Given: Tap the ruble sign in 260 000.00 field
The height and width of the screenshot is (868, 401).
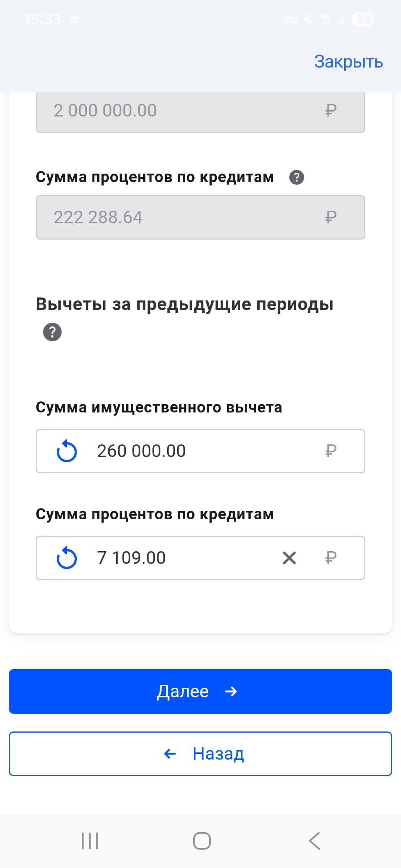Looking at the screenshot, I should click(330, 451).
